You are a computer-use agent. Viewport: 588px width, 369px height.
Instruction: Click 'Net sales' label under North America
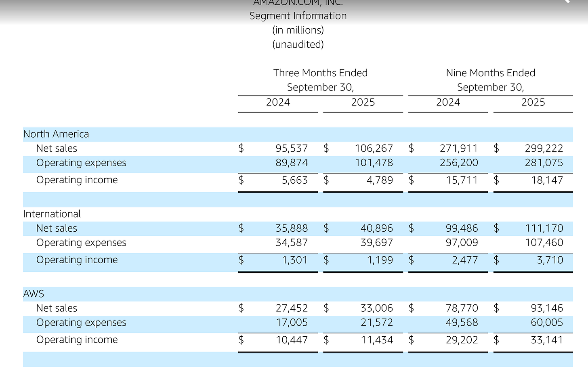tap(57, 148)
